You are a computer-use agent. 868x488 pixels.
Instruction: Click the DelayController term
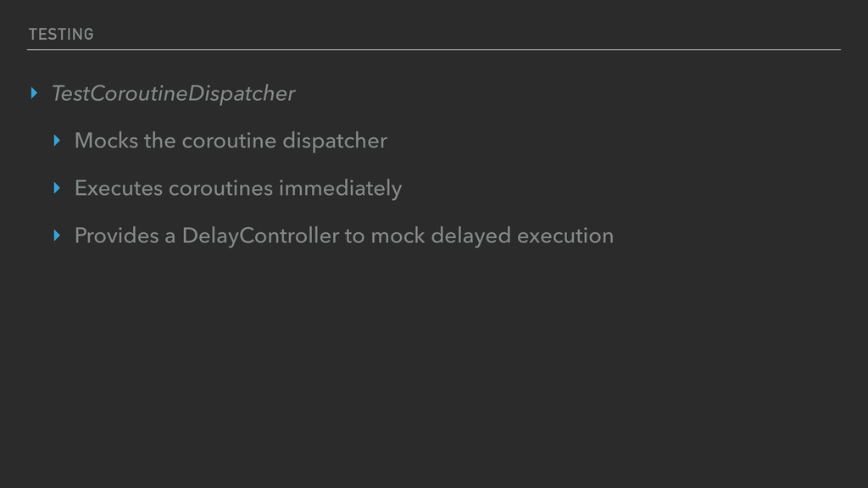[x=261, y=236]
